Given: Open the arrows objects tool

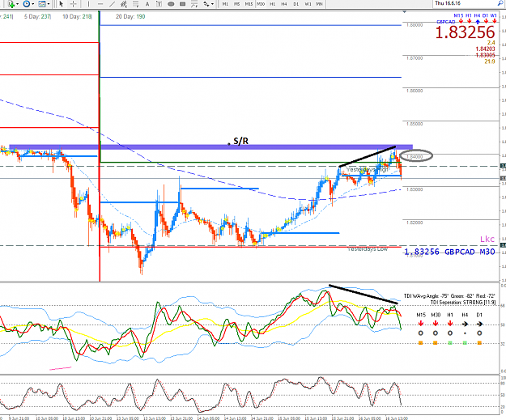Looking at the screenshot, I should 206,4.
